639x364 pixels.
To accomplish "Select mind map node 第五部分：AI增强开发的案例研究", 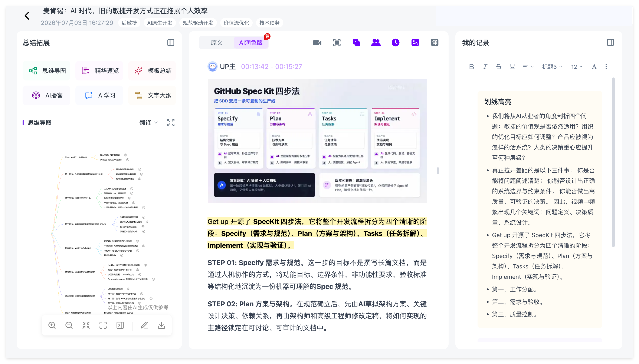I will tap(80, 272).
